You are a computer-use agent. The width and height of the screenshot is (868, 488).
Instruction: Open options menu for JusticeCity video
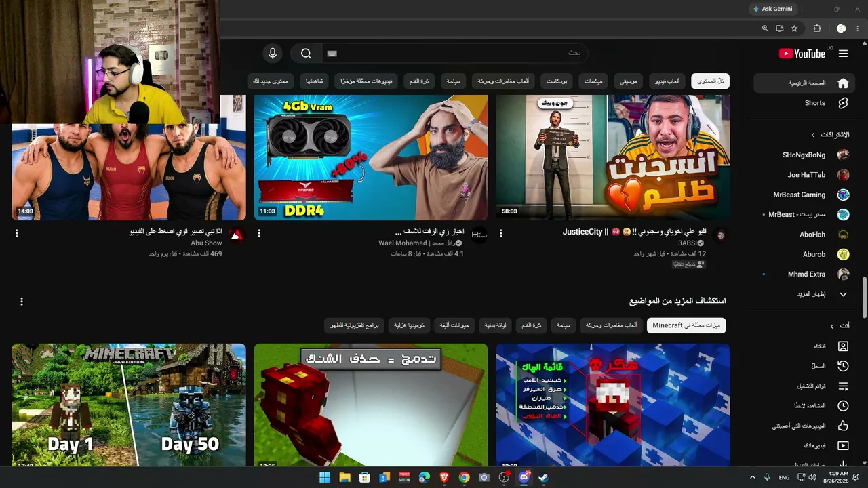(501, 233)
